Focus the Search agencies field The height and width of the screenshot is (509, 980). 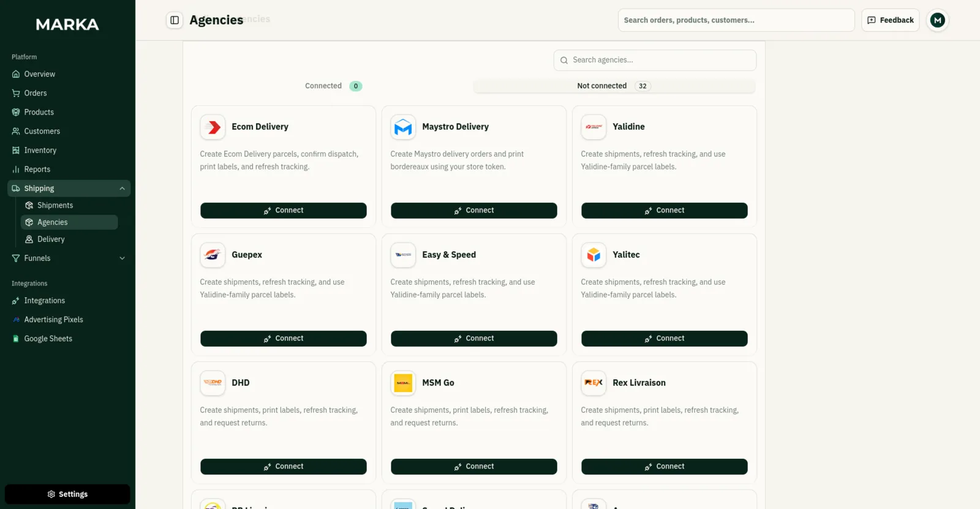[655, 61]
